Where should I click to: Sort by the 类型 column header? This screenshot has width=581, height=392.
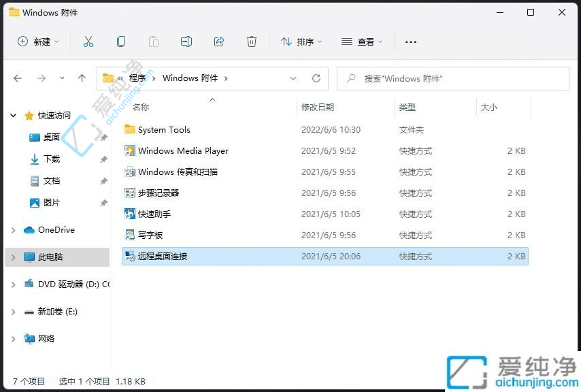(x=408, y=108)
